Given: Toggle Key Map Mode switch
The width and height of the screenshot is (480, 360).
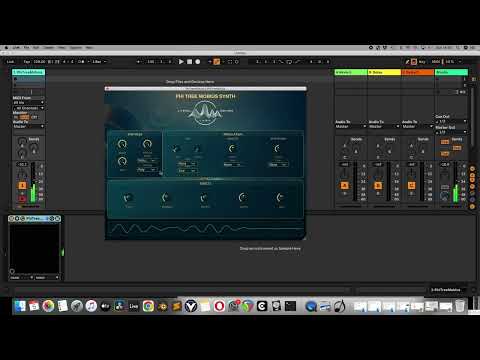Looking at the screenshot, I should (422, 62).
